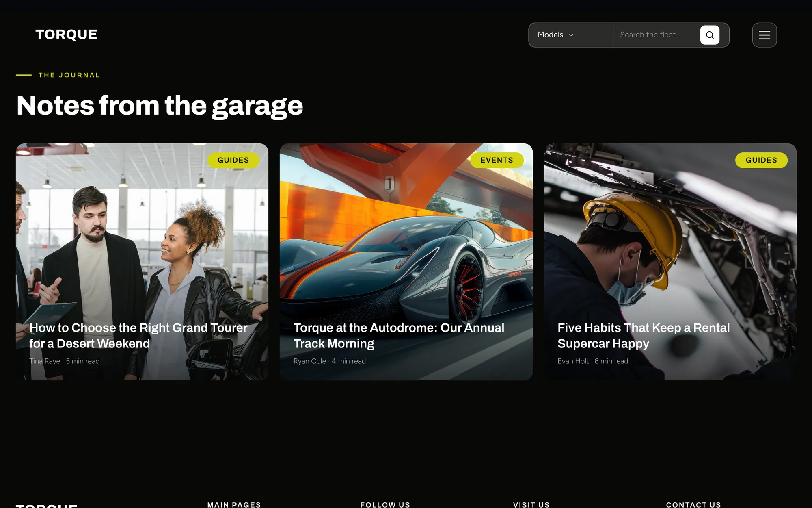Open the hamburger menu icon
The image size is (812, 508).
coord(764,35)
